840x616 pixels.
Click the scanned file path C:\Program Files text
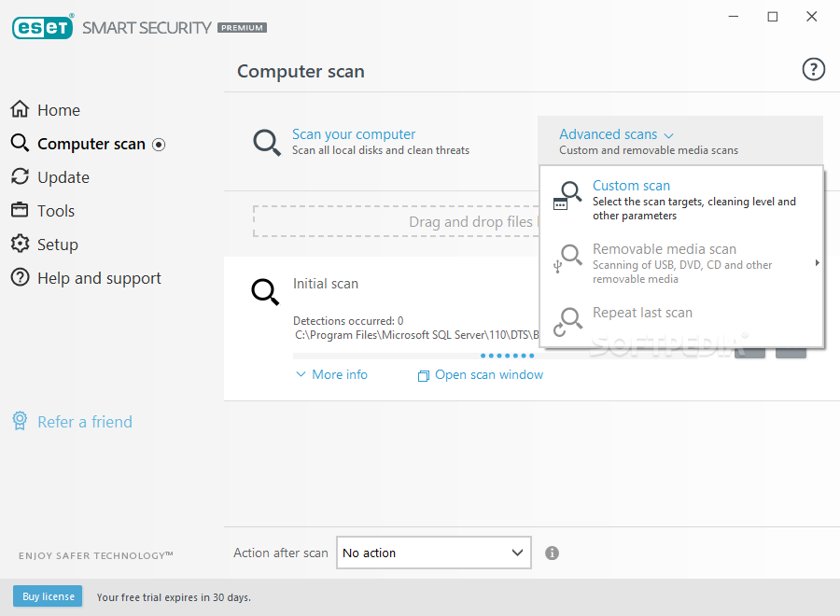(x=417, y=335)
